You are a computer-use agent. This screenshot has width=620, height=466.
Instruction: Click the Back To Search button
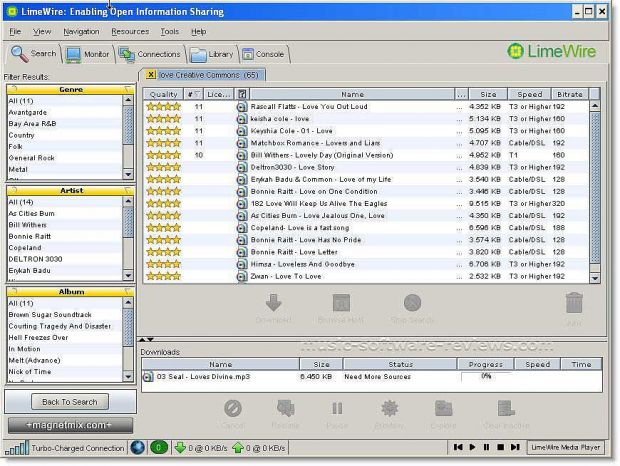point(70,402)
